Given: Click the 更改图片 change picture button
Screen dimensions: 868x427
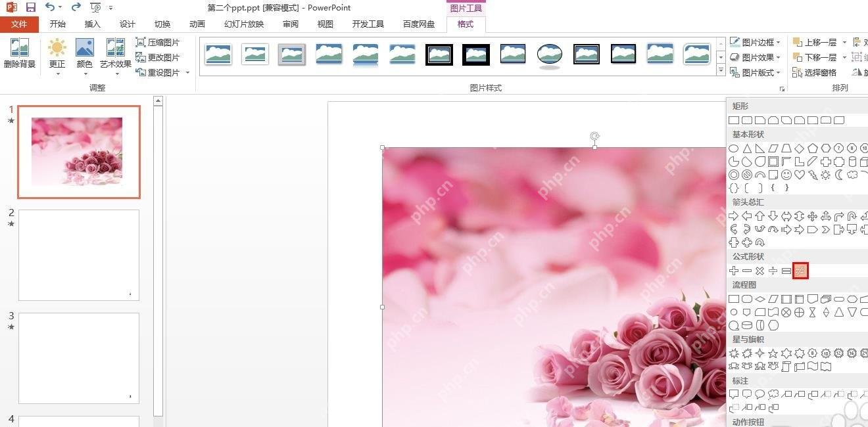Looking at the screenshot, I should click(x=158, y=57).
